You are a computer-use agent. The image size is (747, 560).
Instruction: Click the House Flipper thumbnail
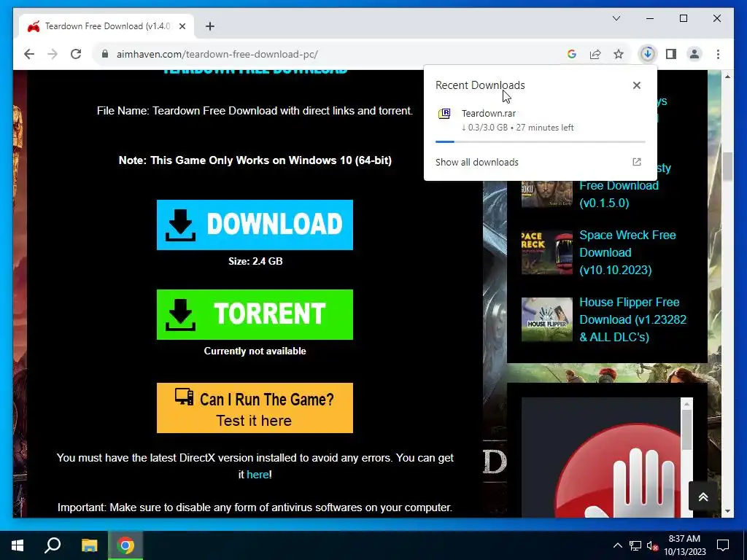point(547,319)
